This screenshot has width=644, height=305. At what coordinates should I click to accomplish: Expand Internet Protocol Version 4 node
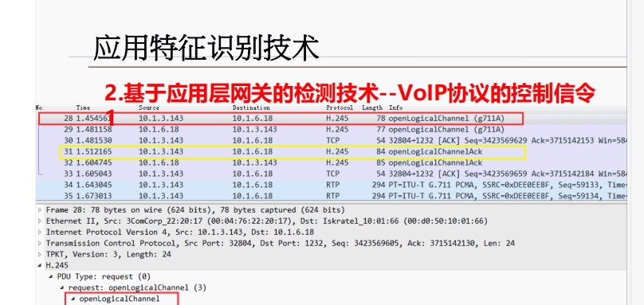40,233
